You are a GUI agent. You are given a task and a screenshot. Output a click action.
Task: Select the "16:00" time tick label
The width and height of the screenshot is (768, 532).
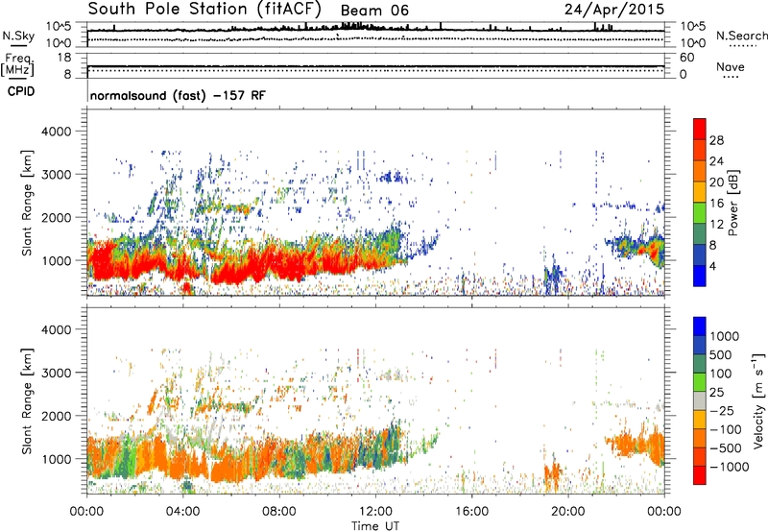click(471, 512)
